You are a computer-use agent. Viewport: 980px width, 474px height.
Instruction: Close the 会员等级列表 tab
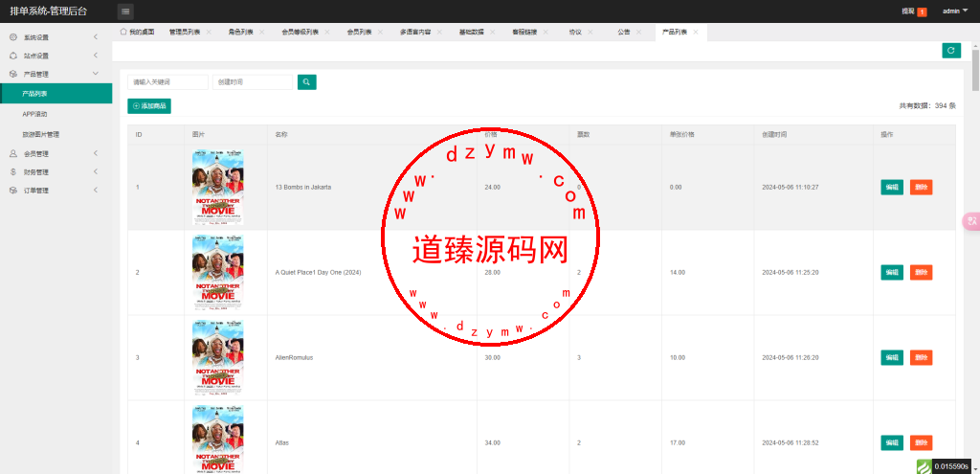click(327, 32)
